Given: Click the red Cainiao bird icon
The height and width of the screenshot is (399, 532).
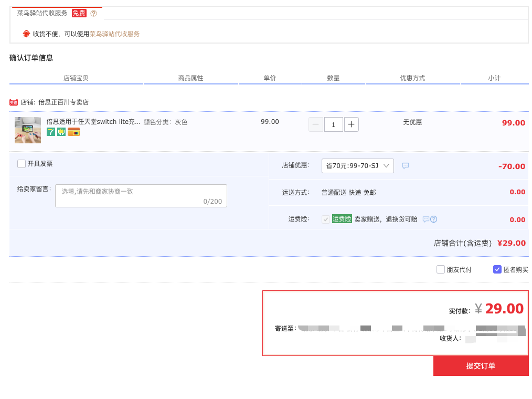Looking at the screenshot, I should 26,34.
